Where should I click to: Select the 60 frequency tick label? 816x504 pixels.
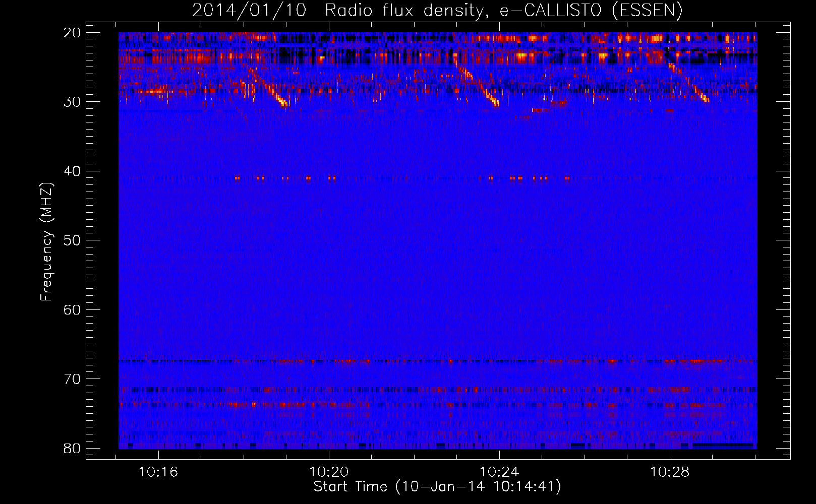pos(72,310)
